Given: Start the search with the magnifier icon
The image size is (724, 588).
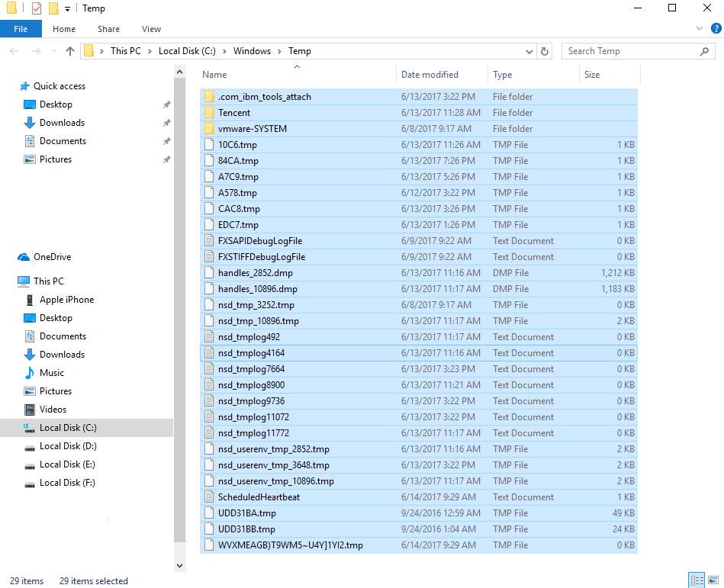Looking at the screenshot, I should click(x=704, y=50).
